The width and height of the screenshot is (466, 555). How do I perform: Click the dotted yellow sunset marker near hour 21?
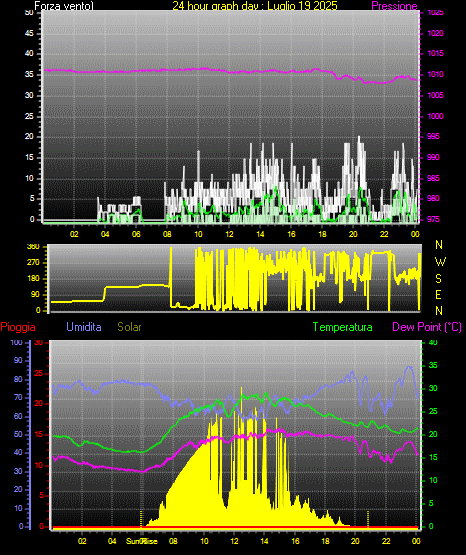point(368,519)
